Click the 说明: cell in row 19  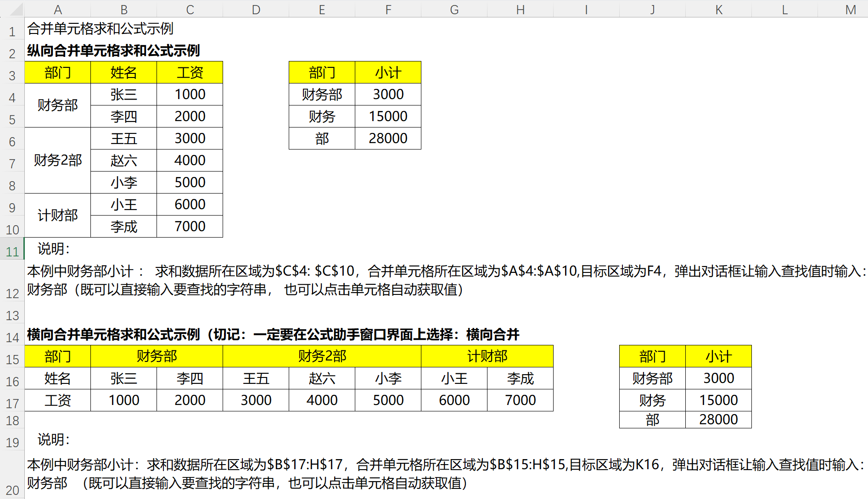point(54,440)
